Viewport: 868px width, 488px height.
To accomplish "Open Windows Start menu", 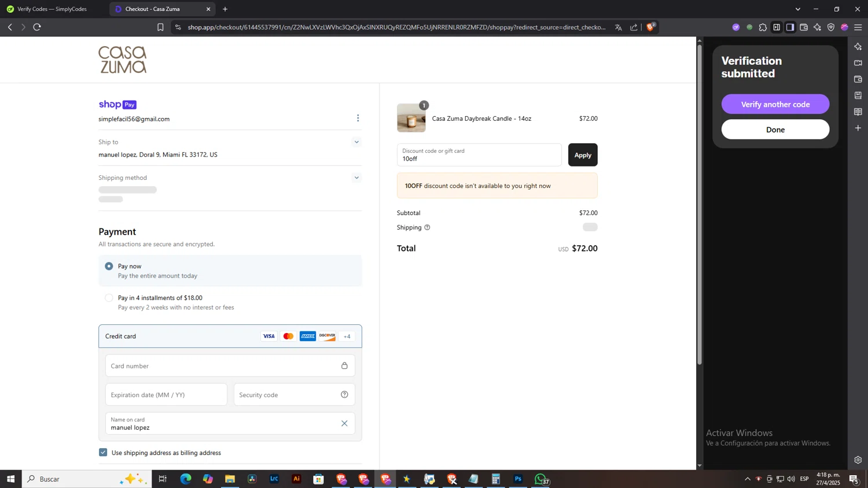I will [10, 479].
